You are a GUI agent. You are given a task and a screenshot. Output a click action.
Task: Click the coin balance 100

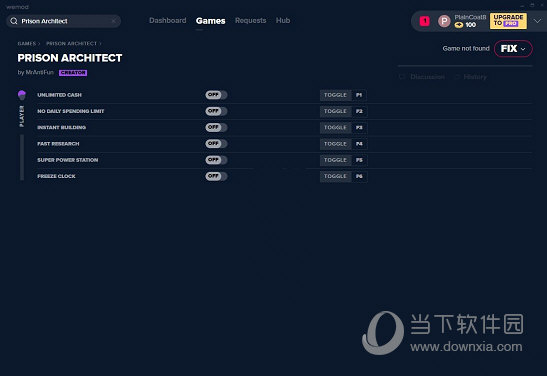coord(465,25)
